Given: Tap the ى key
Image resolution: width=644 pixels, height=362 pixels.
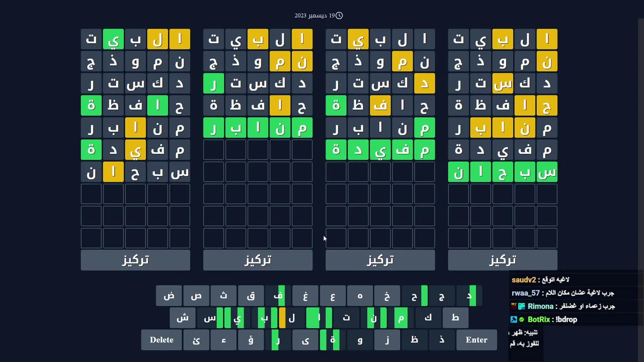Looking at the screenshot, I should pos(305,340).
